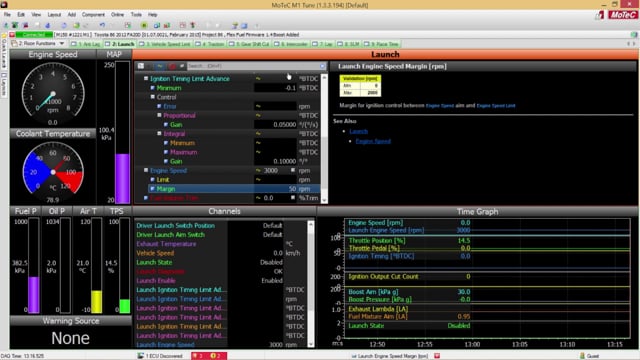This screenshot has height=360, width=640.
Task: Switch to the 5: Gear Shift Cut tab
Action: pos(249,44)
